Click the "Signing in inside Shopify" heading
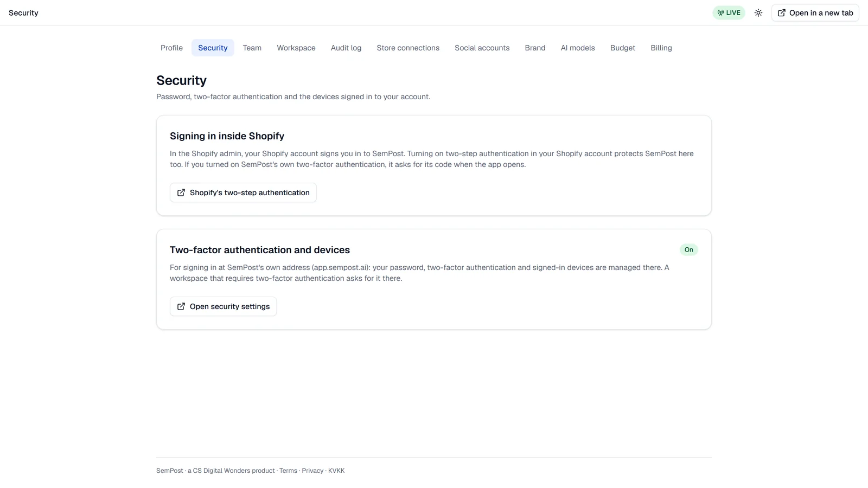Viewport: 868px width, 488px height. pyautogui.click(x=227, y=136)
